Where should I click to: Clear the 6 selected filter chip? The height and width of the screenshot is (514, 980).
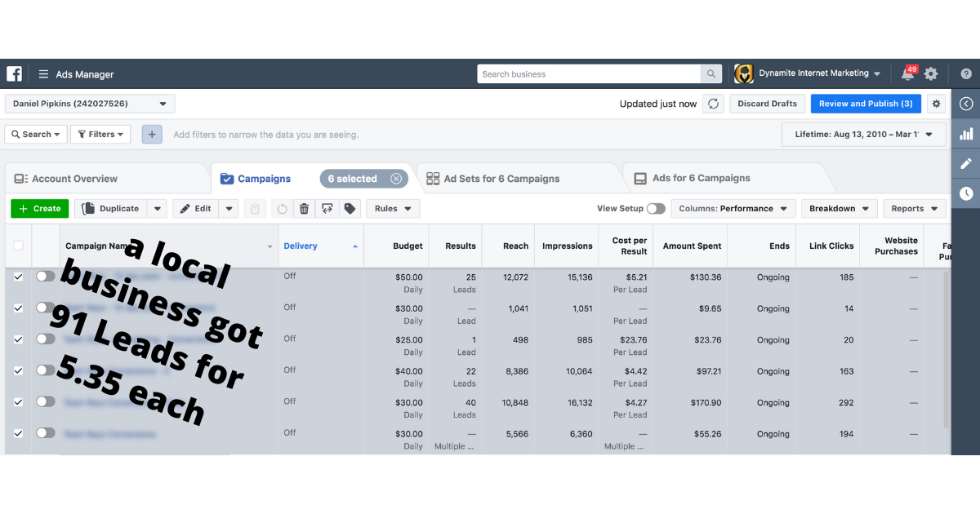click(x=396, y=179)
